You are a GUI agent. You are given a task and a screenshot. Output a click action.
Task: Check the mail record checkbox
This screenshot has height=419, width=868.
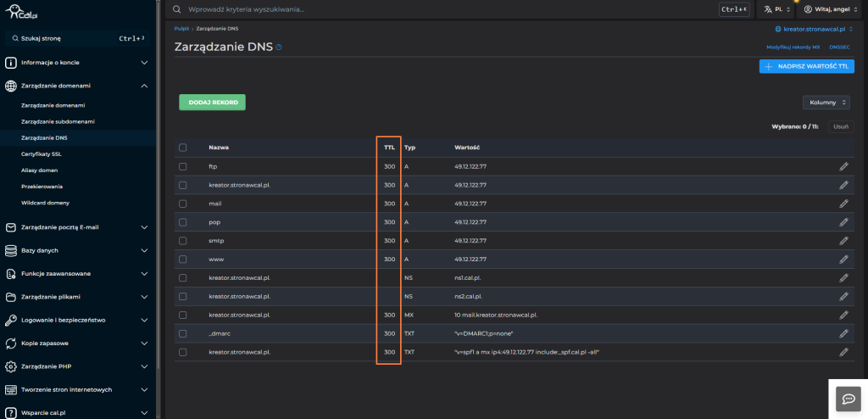(183, 204)
